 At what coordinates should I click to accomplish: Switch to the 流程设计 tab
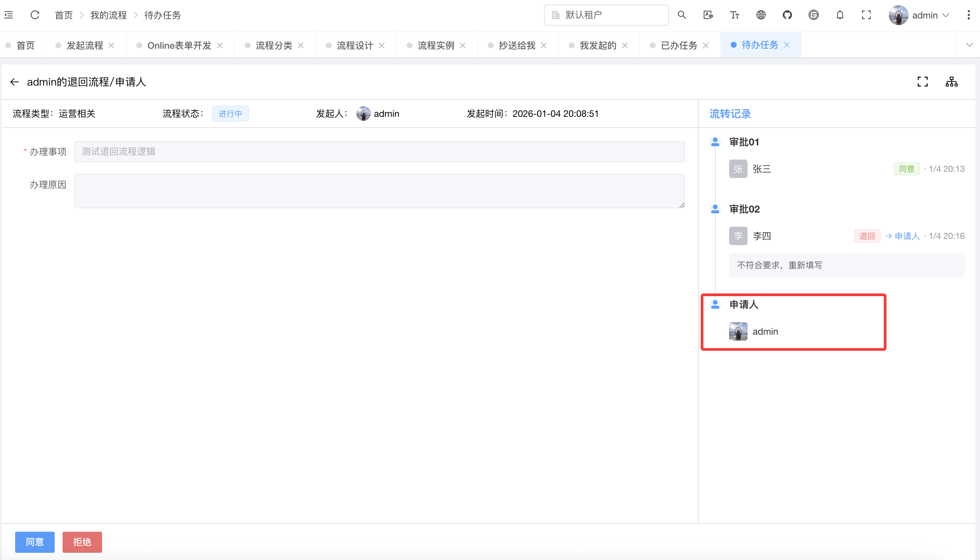click(x=355, y=45)
